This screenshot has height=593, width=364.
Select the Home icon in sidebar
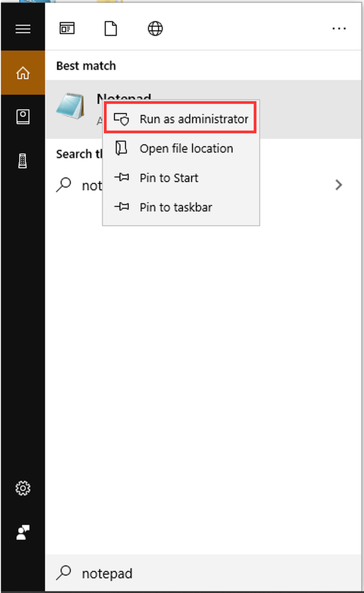click(23, 73)
